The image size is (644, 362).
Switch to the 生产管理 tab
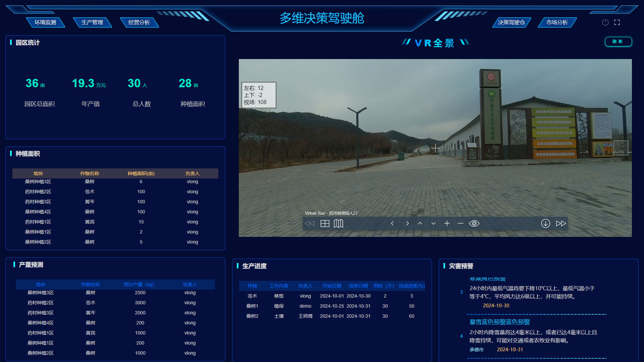point(92,22)
